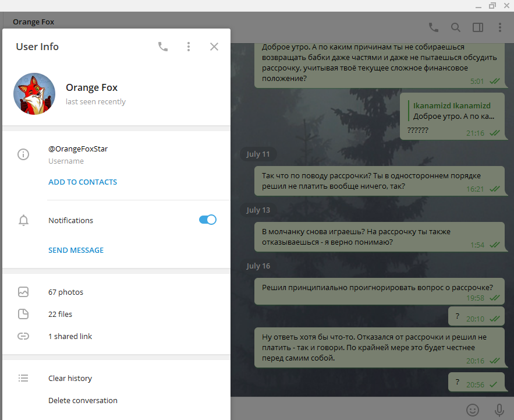The width and height of the screenshot is (514, 420).
Task: Click message sent at 19:58
Action: (x=380, y=291)
